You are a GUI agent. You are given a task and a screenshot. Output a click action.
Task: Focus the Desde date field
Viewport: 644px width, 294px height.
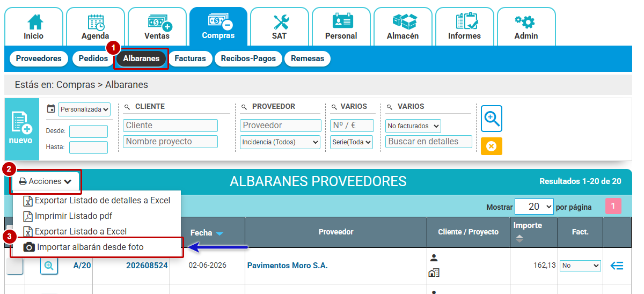[89, 131]
